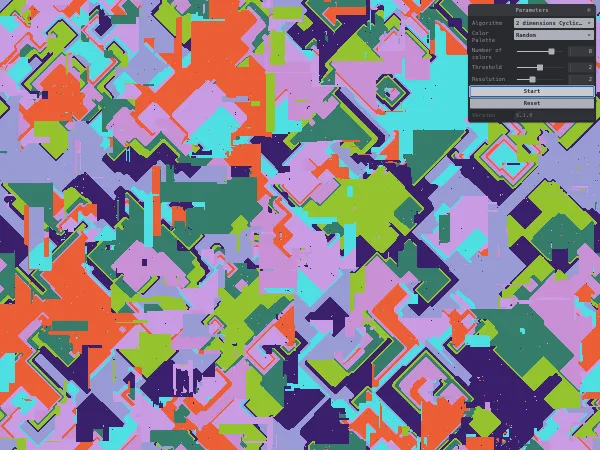The width and height of the screenshot is (600, 450).
Task: Click the Threshold slider handle
Action: pos(540,67)
